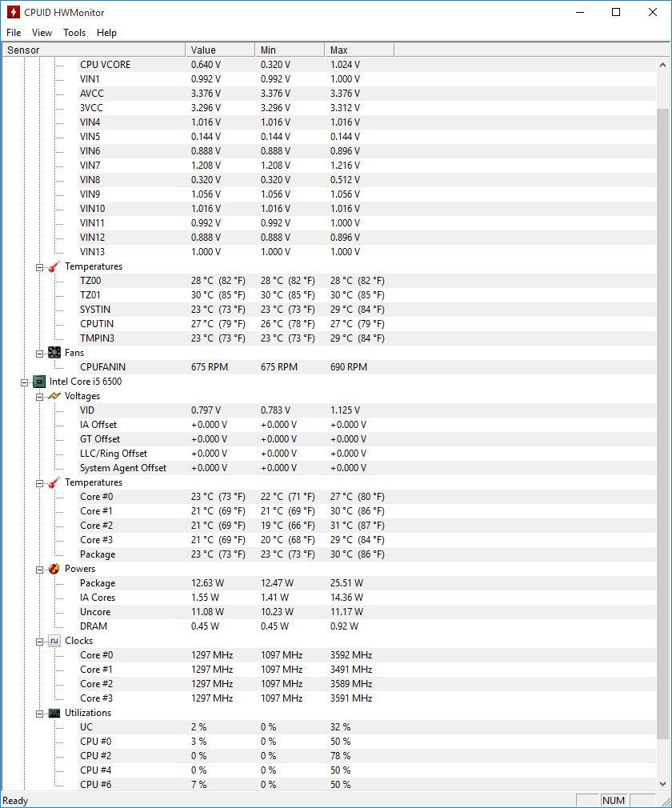Viewport: 672px width, 808px height.
Task: Click the graph icon next to Utilizations
Action: (54, 713)
